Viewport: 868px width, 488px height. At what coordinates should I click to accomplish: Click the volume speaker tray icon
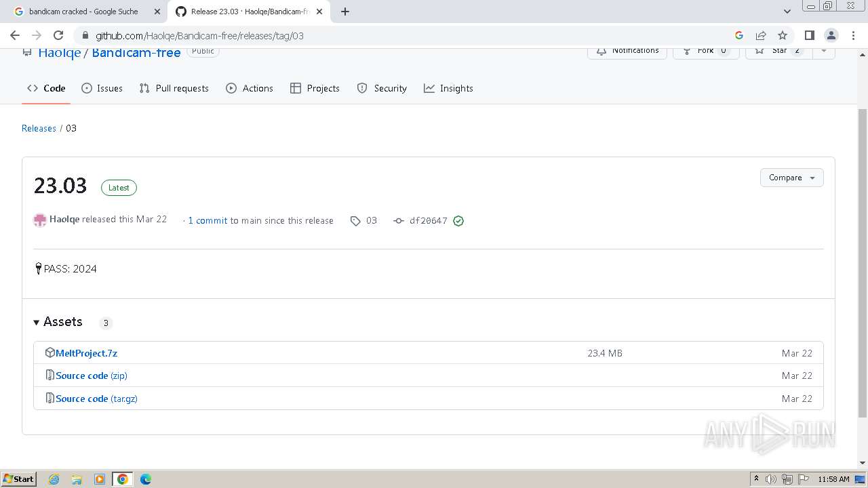771,479
